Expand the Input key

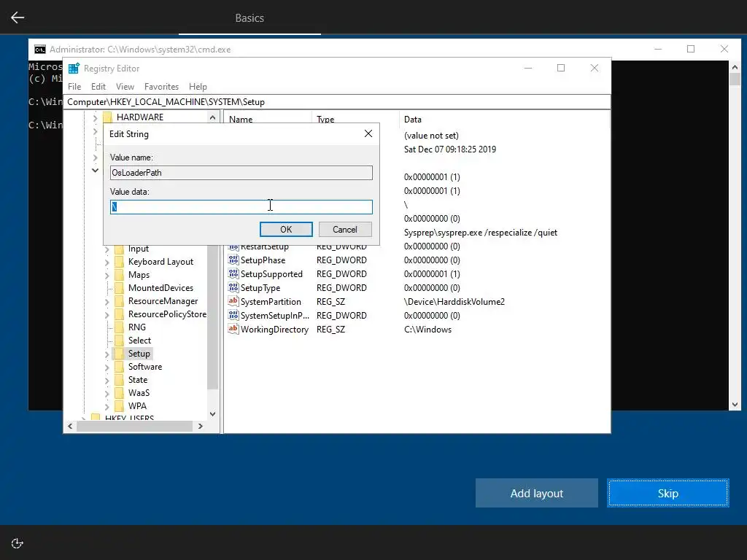(107, 249)
